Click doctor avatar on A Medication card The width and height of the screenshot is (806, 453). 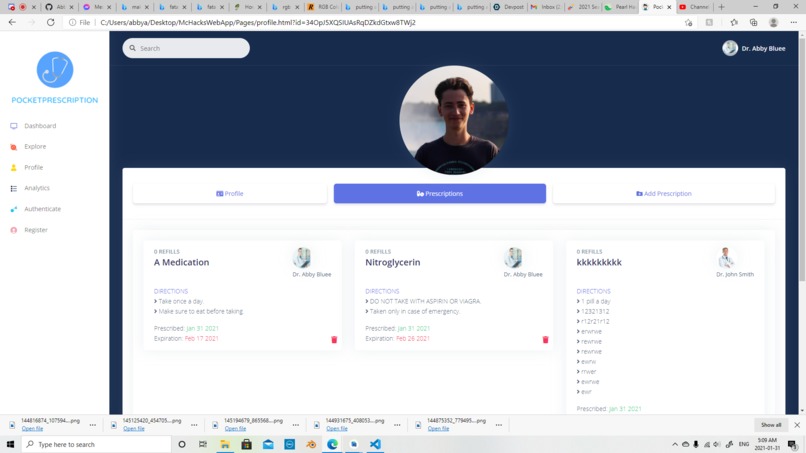pyautogui.click(x=302, y=257)
